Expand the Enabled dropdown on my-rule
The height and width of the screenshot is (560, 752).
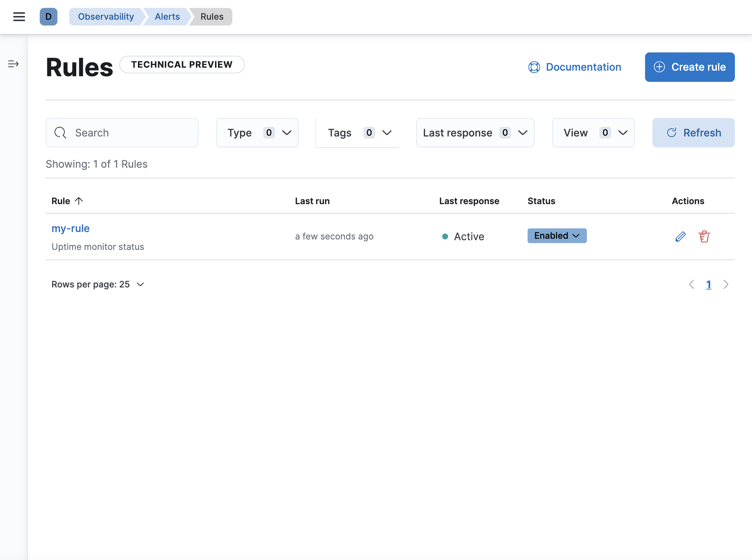coord(557,235)
